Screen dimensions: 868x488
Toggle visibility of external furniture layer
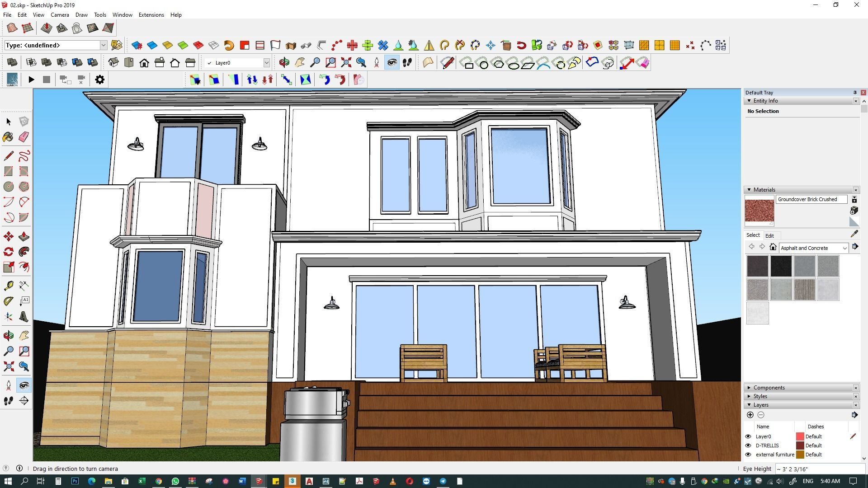pyautogui.click(x=748, y=455)
